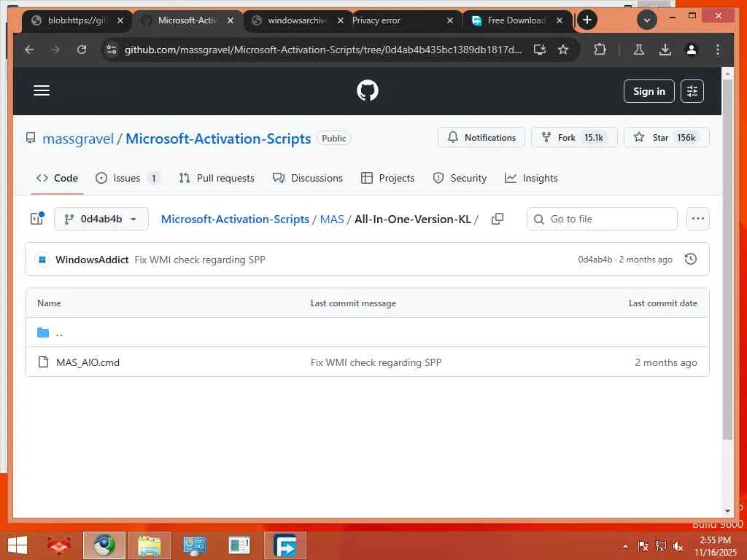Open File Explorer from the taskbar
The width and height of the screenshot is (747, 560).
click(x=149, y=545)
